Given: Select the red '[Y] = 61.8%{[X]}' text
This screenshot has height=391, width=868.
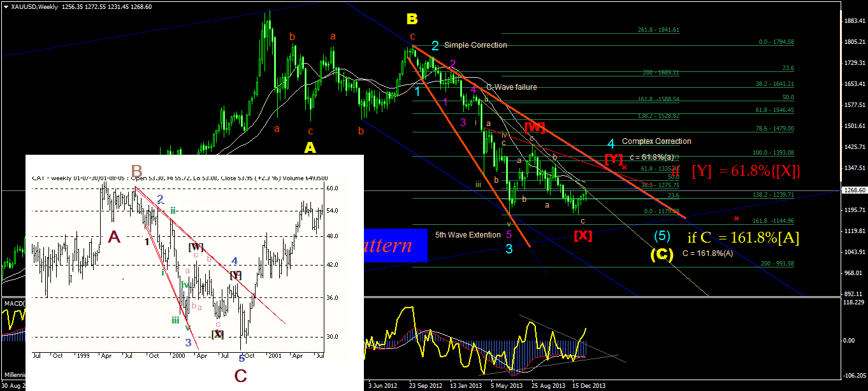Looking at the screenshot, I should coord(746,171).
